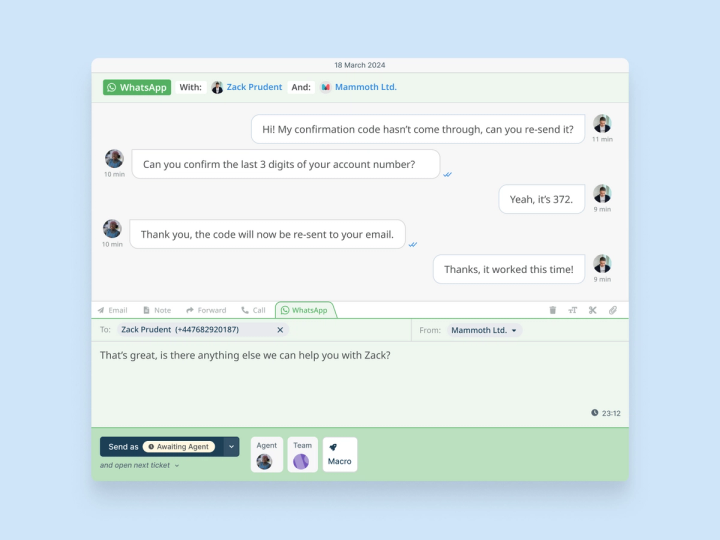720x540 pixels.
Task: Click Send as Awaiting Agent button
Action: pyautogui.click(x=162, y=447)
